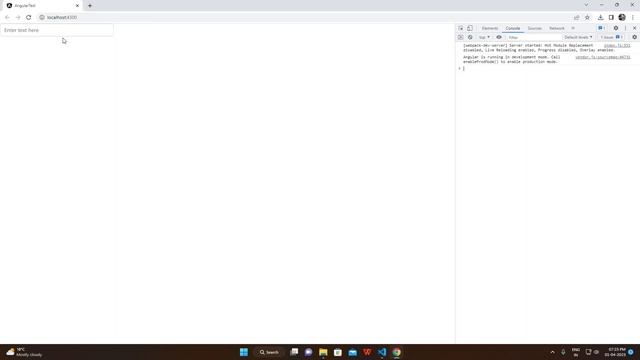Show the console sidebar
The height and width of the screenshot is (360, 640).
pos(460,37)
